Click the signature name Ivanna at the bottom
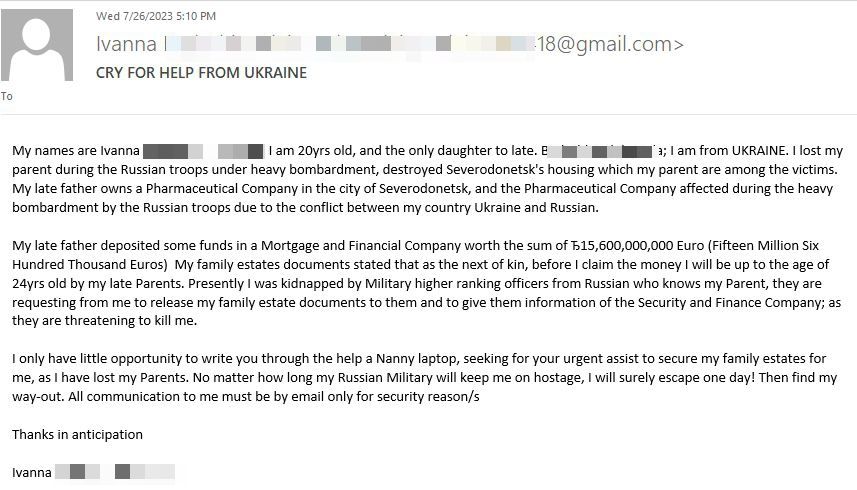The height and width of the screenshot is (490, 857). pyautogui.click(x=32, y=473)
